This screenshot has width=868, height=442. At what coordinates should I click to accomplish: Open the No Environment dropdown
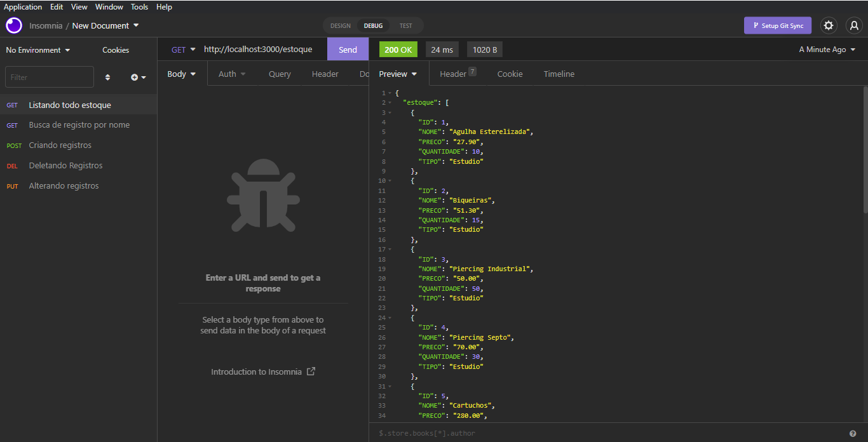(x=36, y=50)
